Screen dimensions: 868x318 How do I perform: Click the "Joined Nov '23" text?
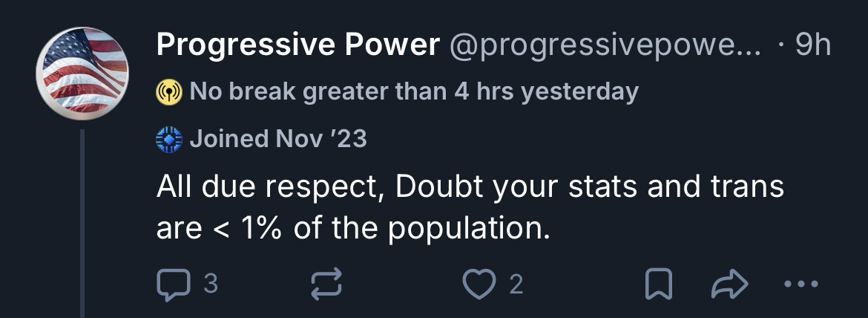pyautogui.click(x=278, y=139)
